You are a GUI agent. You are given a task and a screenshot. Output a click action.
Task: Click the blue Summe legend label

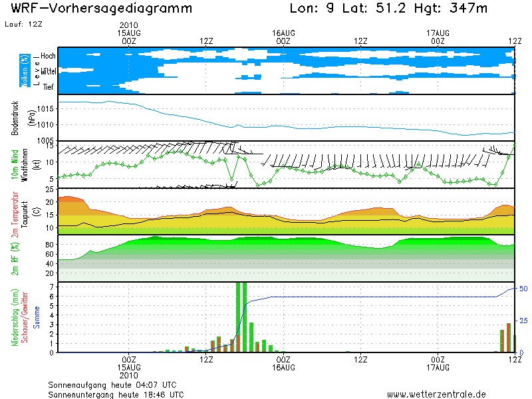point(37,317)
